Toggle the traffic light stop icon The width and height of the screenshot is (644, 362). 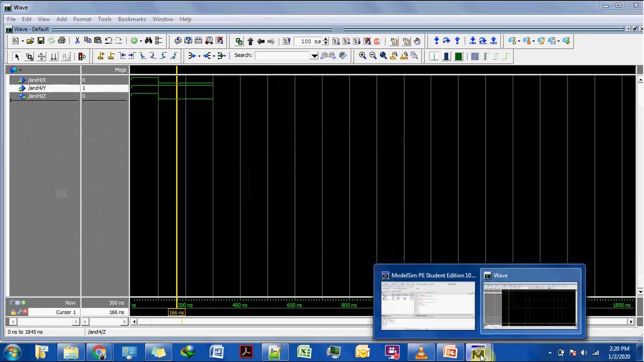[x=82, y=56]
